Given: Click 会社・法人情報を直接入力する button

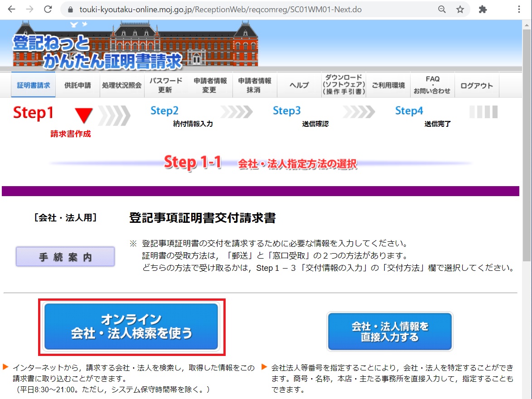Looking at the screenshot, I should pos(390,332).
